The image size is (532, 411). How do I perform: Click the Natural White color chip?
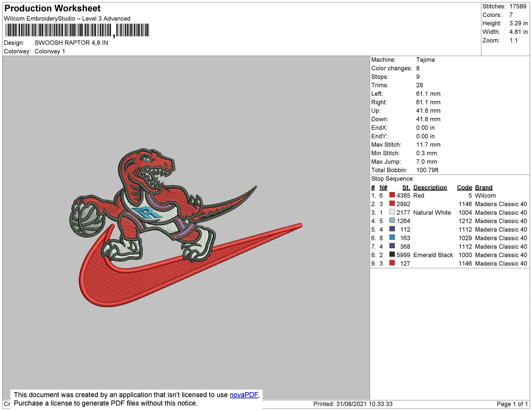coord(392,212)
